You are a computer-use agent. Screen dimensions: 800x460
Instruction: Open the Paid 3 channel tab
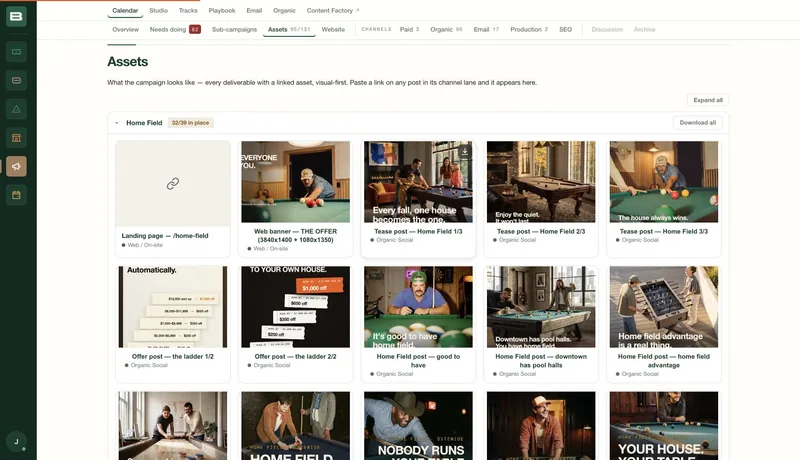click(x=409, y=30)
